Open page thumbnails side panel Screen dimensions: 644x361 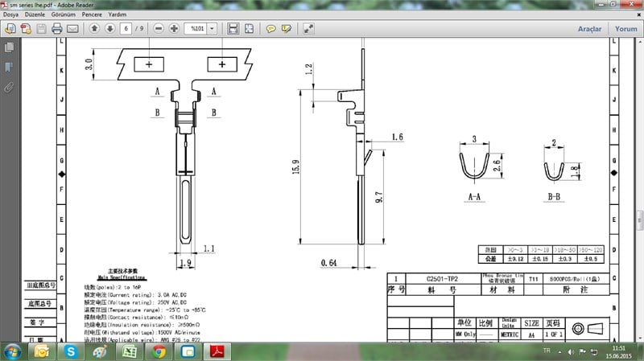click(9, 47)
